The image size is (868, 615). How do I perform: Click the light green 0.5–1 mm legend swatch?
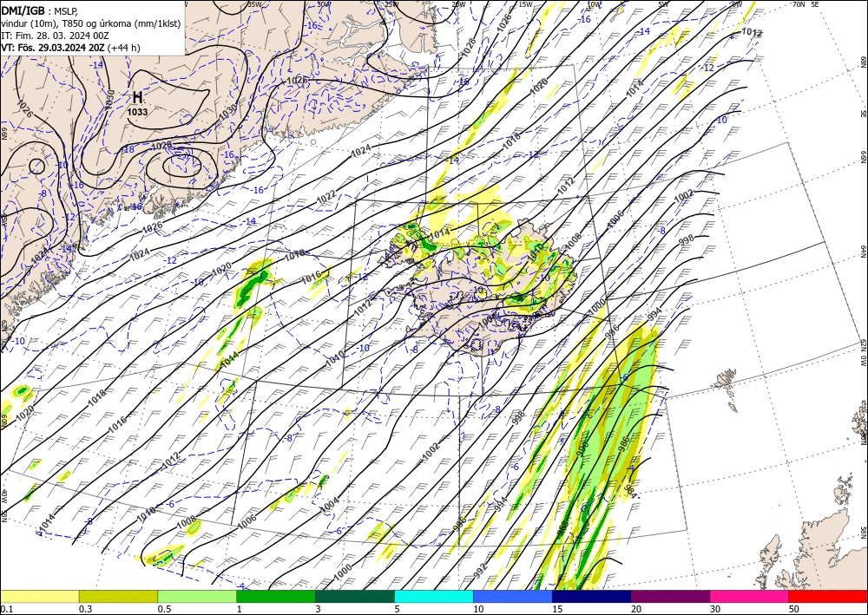(197, 596)
